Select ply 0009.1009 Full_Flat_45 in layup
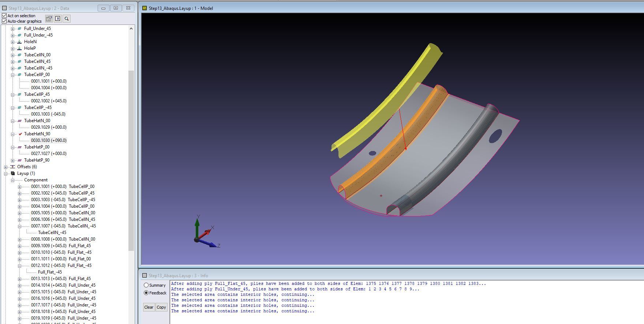 click(x=61, y=246)
